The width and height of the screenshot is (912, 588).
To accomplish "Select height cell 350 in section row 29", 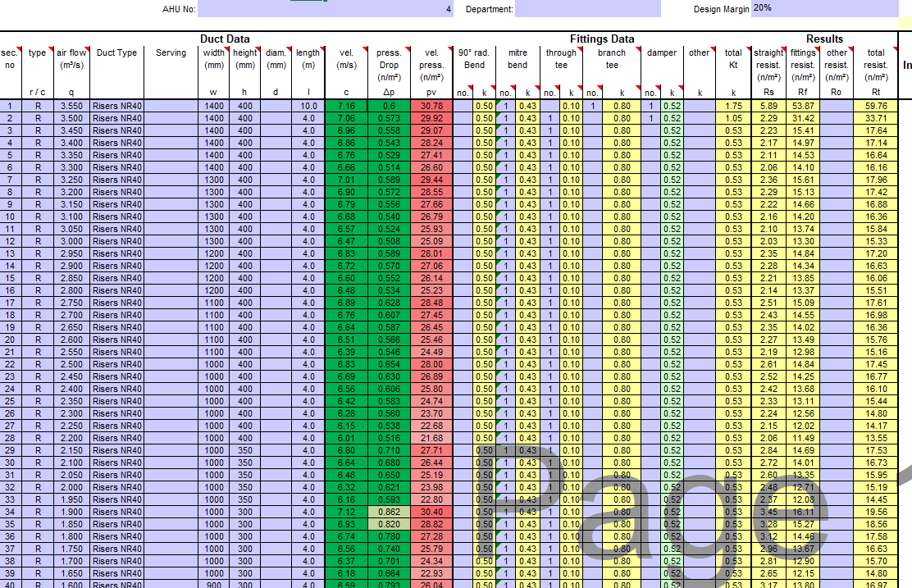I will 245,450.
